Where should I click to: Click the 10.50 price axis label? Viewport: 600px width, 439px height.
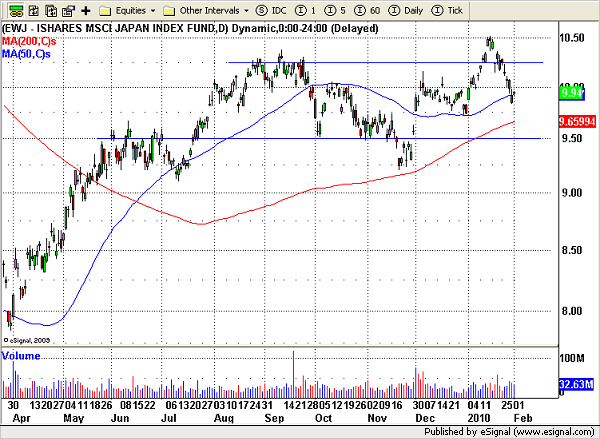[x=572, y=38]
